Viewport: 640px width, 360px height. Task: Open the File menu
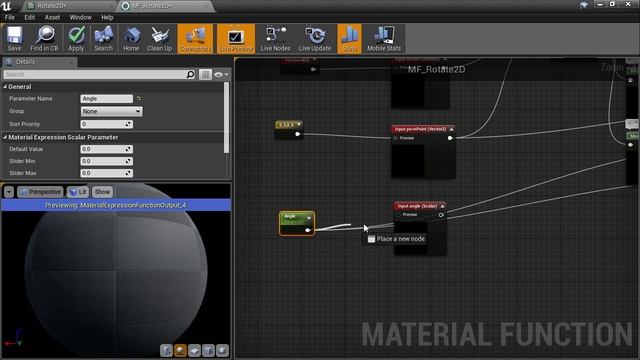(9, 17)
